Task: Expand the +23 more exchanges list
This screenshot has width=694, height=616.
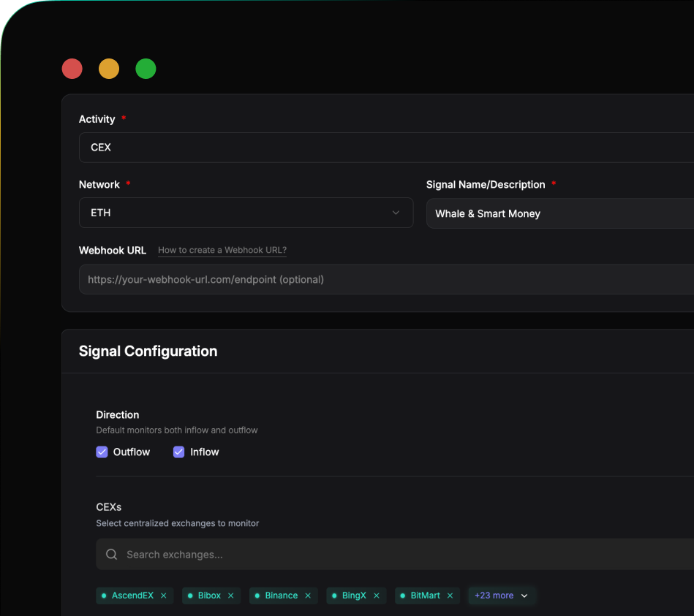Action: click(x=501, y=596)
